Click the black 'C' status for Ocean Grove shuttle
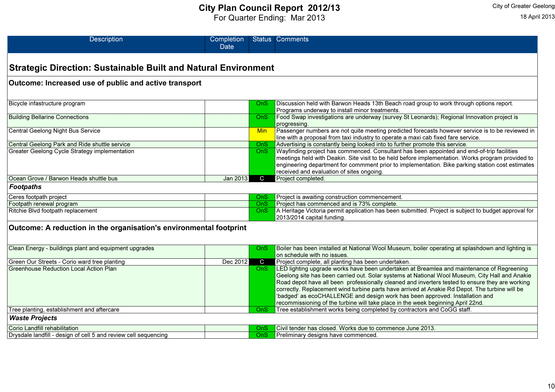 (262, 179)
